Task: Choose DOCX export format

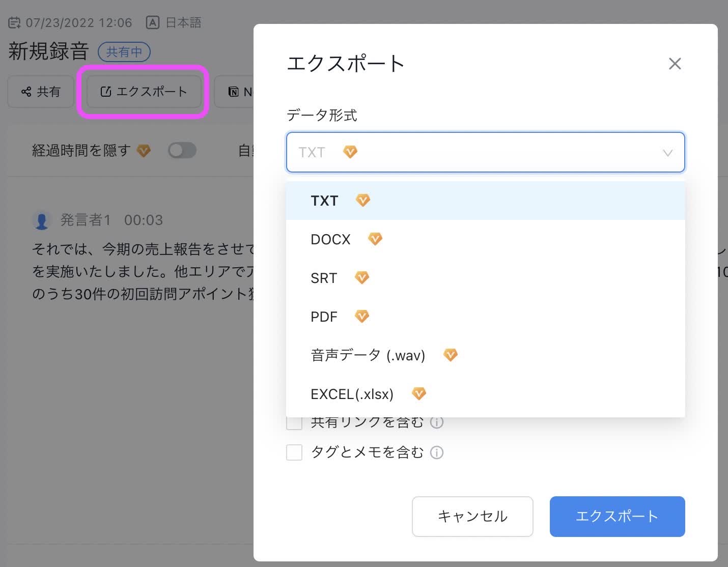Action: pyautogui.click(x=485, y=239)
